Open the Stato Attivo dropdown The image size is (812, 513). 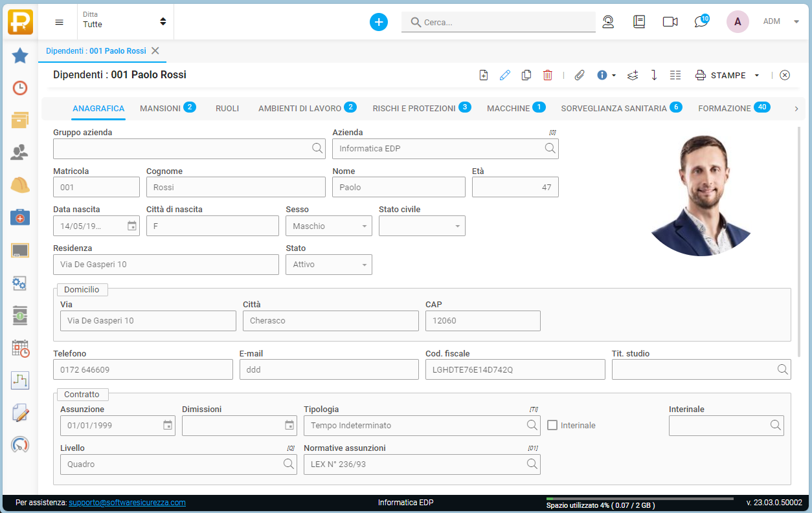click(328, 265)
